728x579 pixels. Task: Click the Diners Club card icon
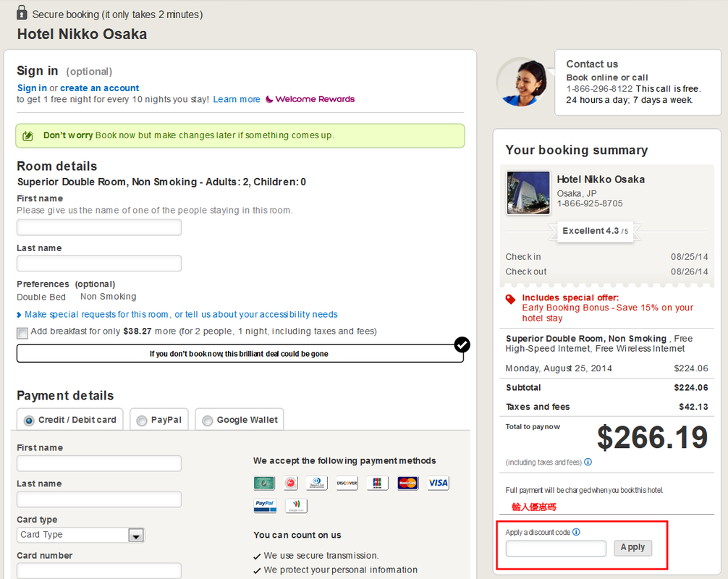(316, 483)
